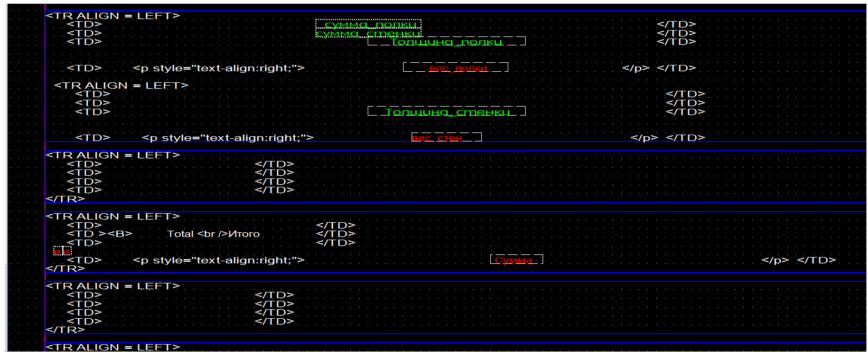Click the p style tag left of вес_стен
This screenshot has width=868, height=352.
pos(227,138)
